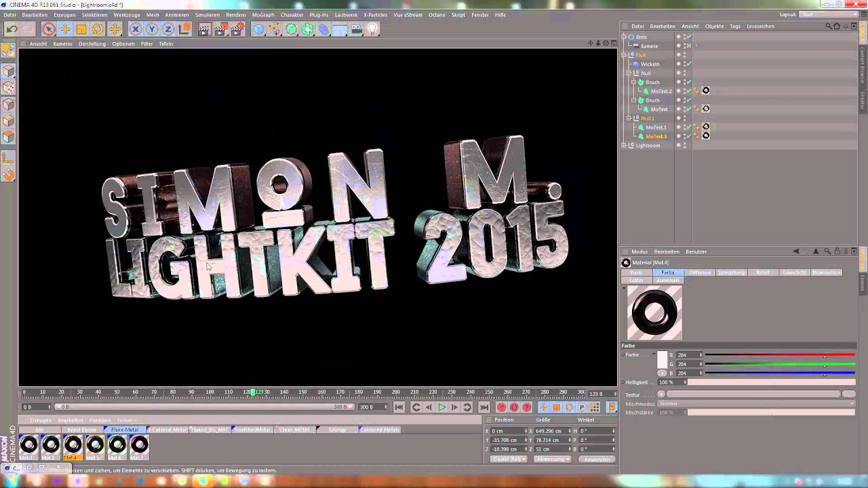Search in the Object Manager
Image resolution: width=868 pixels, height=488 pixels.
829,26
